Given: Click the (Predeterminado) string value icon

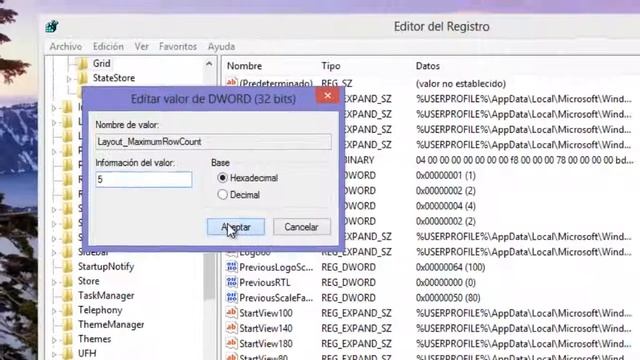Looking at the screenshot, I should coord(231,82).
